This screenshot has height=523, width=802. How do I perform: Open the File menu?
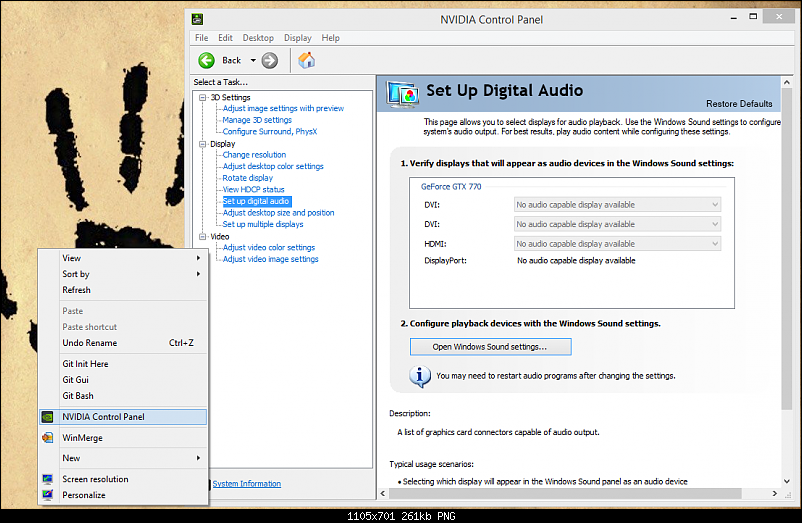(x=202, y=38)
